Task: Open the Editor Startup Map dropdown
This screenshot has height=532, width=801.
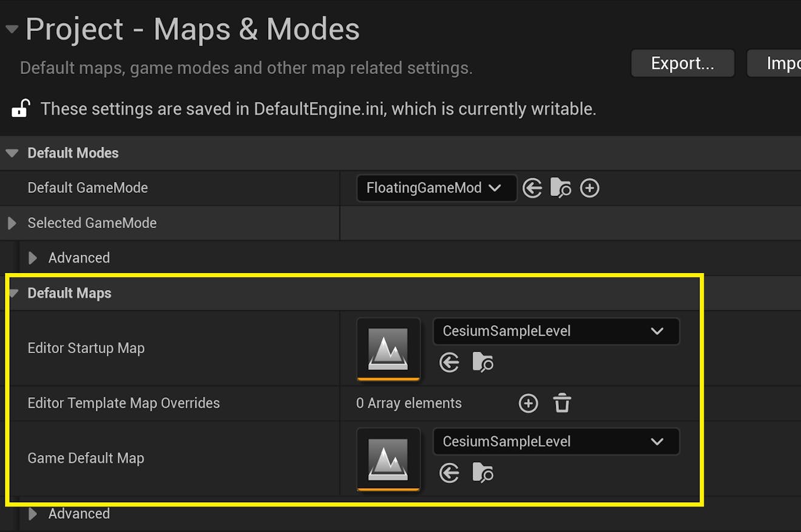Action: point(555,331)
